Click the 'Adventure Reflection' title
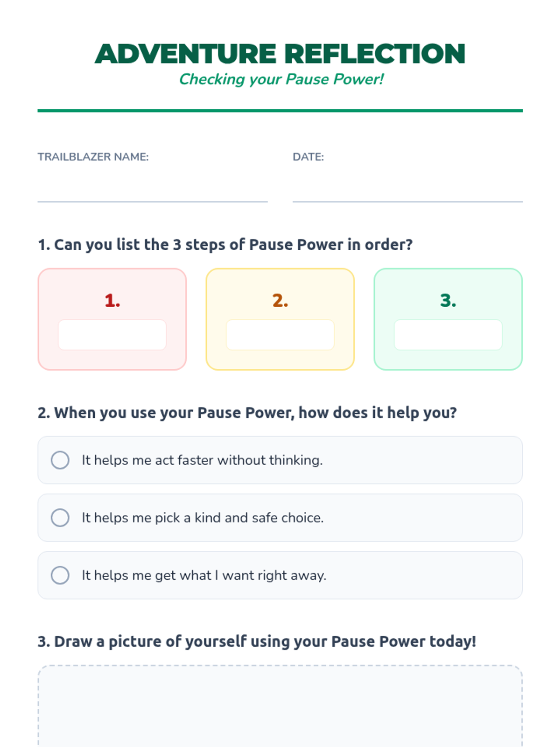Screen dimensions: 560x747 point(280,54)
